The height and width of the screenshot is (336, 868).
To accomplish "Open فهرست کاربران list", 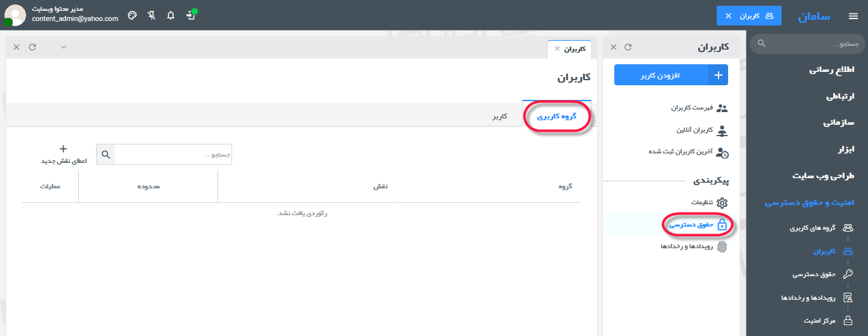I will pyautogui.click(x=699, y=108).
